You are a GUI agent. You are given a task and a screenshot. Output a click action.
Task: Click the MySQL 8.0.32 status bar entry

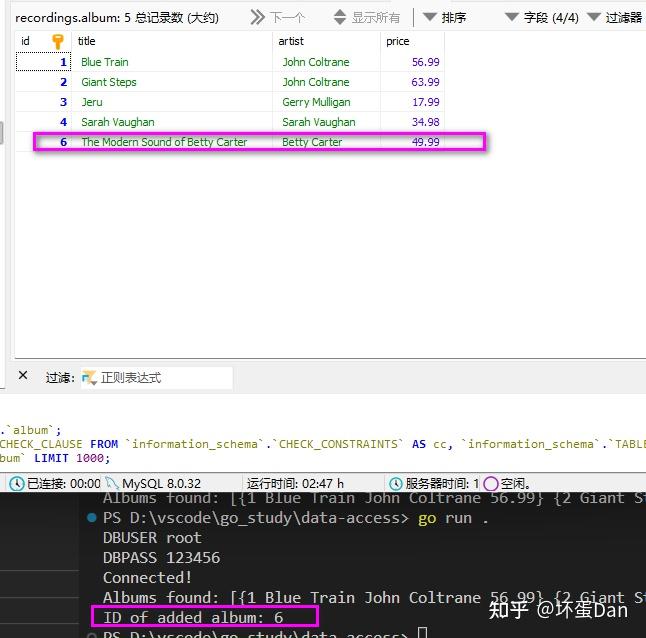click(x=153, y=483)
